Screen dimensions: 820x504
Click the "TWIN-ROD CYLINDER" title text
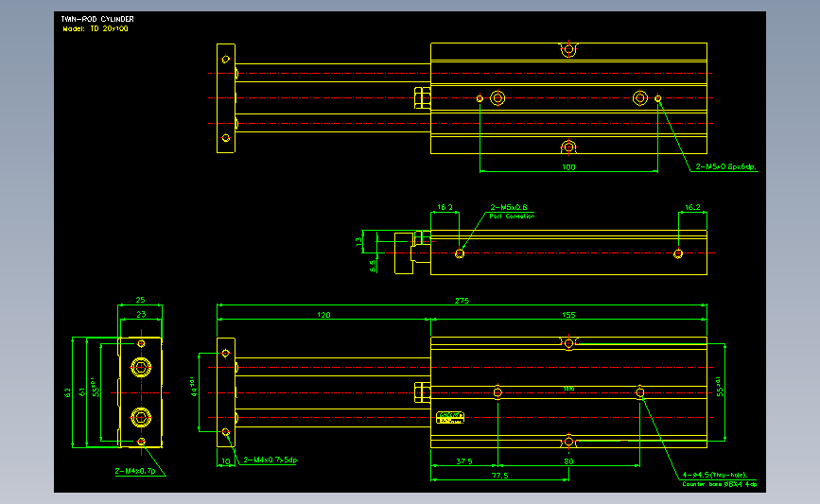click(x=97, y=19)
